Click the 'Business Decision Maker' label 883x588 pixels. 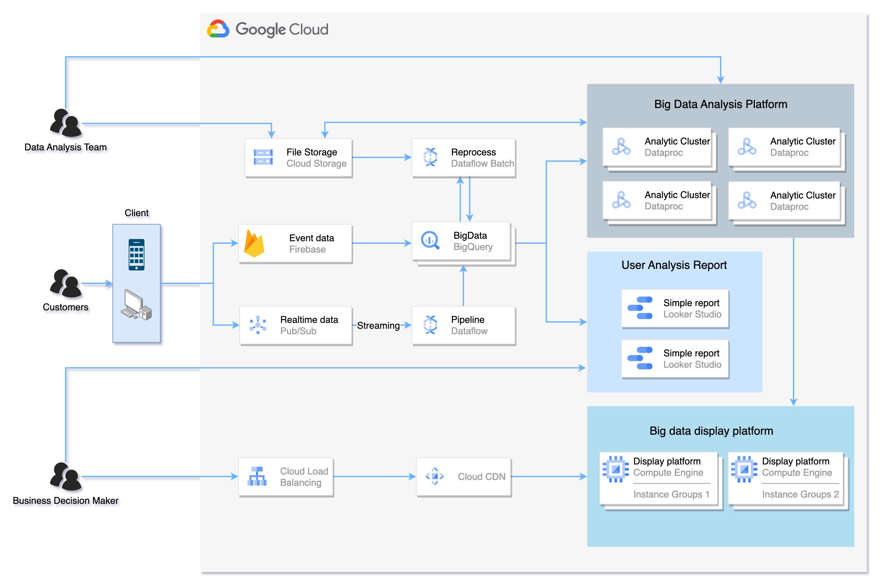[x=65, y=500]
